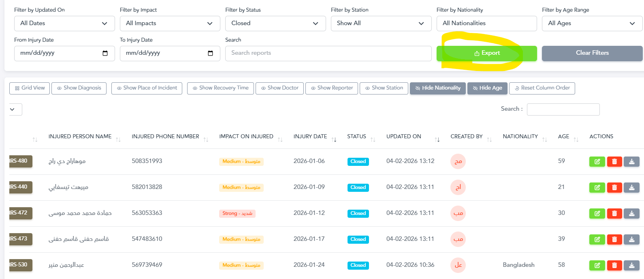Hide the Nationality column
This screenshot has width=644, height=279.
click(438, 88)
